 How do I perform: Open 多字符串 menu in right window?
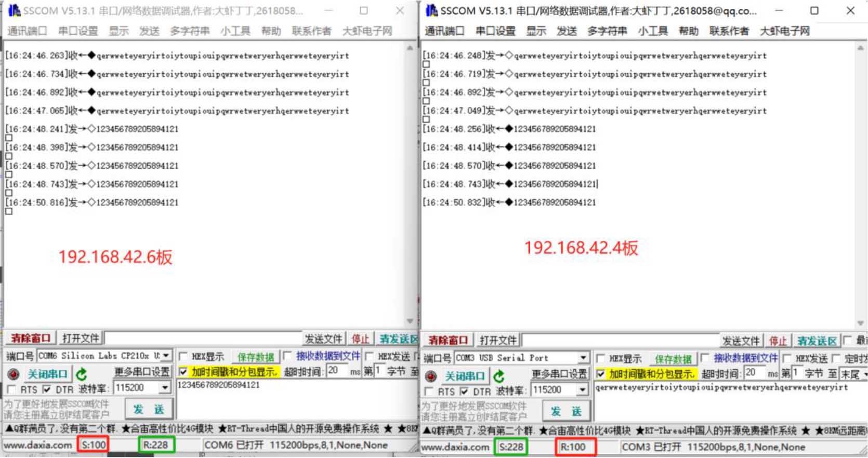coord(607,31)
